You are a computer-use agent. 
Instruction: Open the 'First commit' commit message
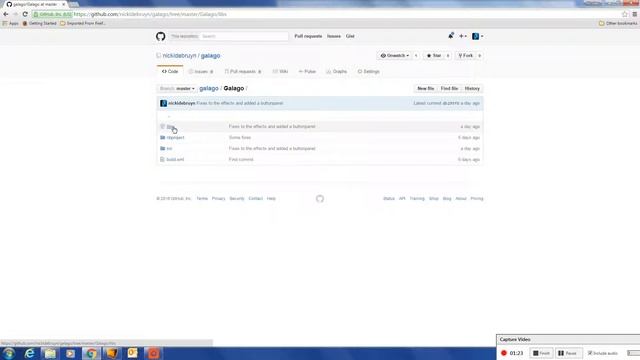tap(241, 160)
